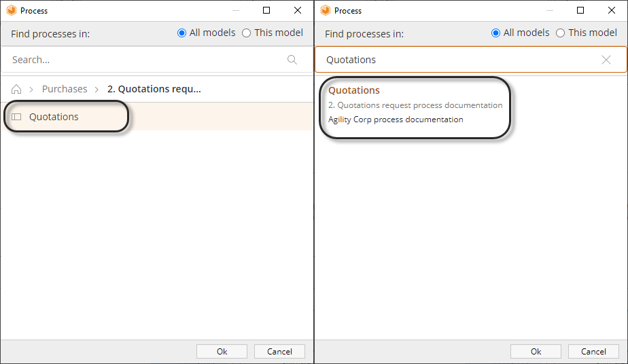The width and height of the screenshot is (628, 364).
Task: Select All models radio in left window
Action: [181, 33]
